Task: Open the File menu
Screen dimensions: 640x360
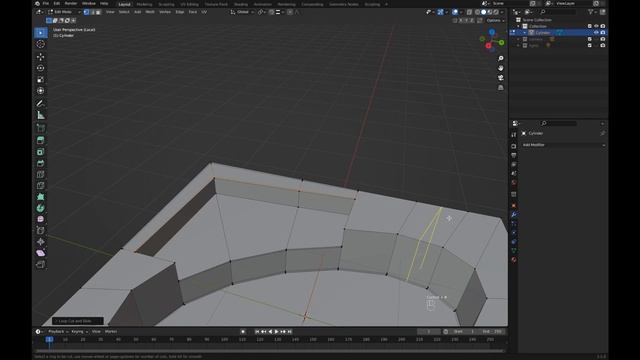Action: (x=46, y=4)
